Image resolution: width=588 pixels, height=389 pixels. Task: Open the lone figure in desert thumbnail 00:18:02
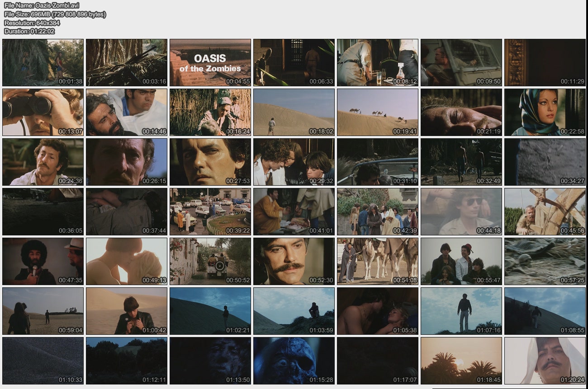[x=294, y=112]
